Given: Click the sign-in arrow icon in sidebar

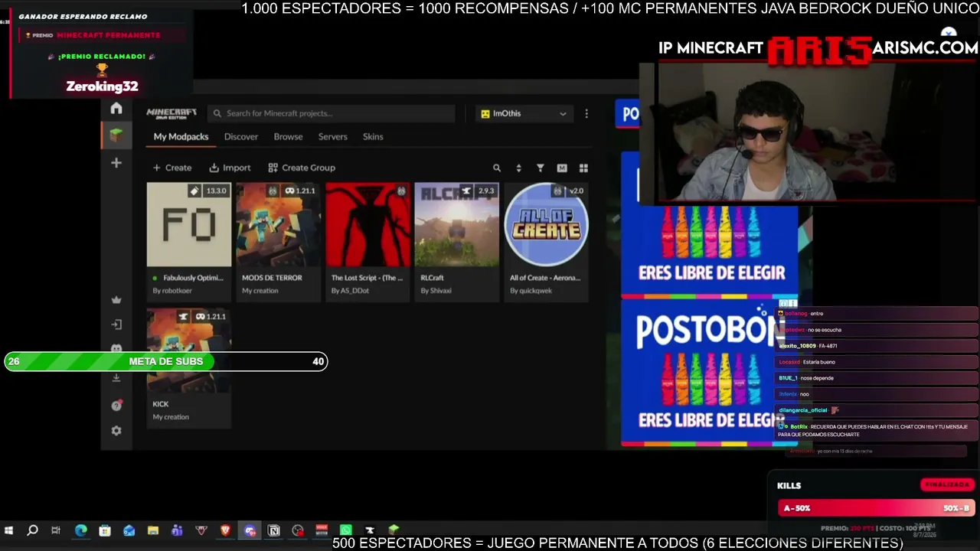Looking at the screenshot, I should pos(116,324).
